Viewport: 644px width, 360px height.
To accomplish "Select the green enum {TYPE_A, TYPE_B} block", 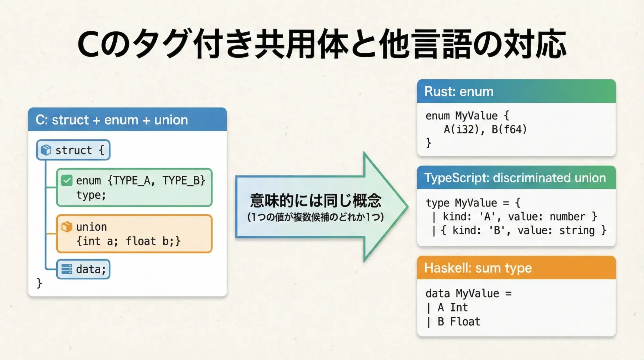I will (134, 188).
